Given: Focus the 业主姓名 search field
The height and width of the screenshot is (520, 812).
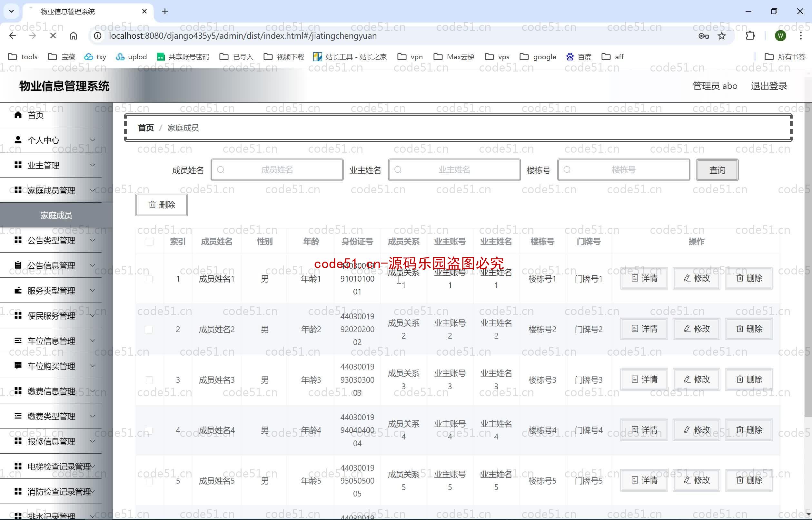Looking at the screenshot, I should [x=454, y=170].
